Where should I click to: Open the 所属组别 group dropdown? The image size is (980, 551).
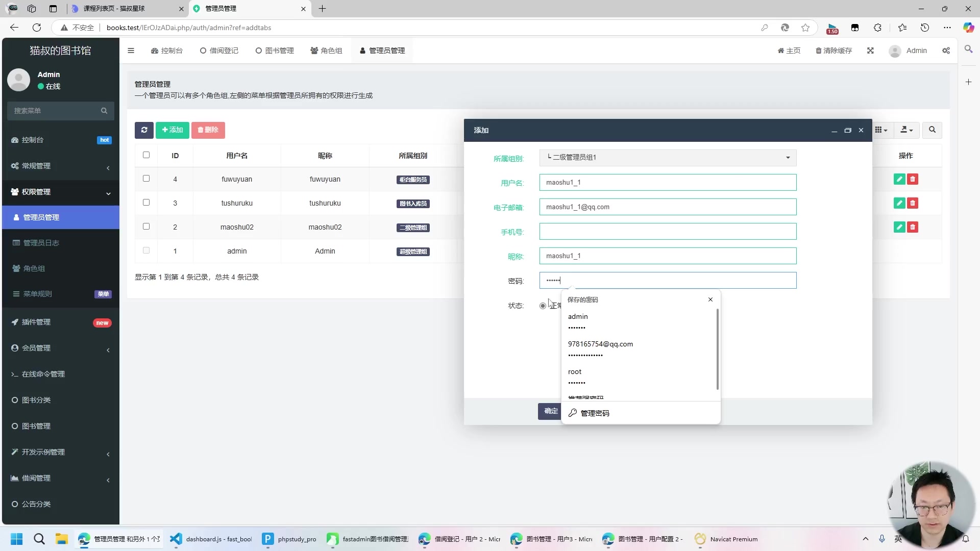668,158
